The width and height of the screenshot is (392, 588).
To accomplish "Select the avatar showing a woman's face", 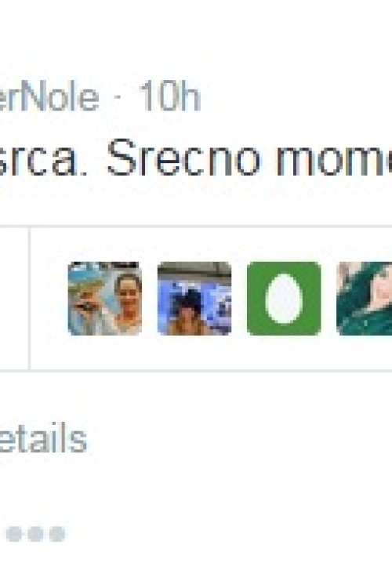I will point(105,299).
